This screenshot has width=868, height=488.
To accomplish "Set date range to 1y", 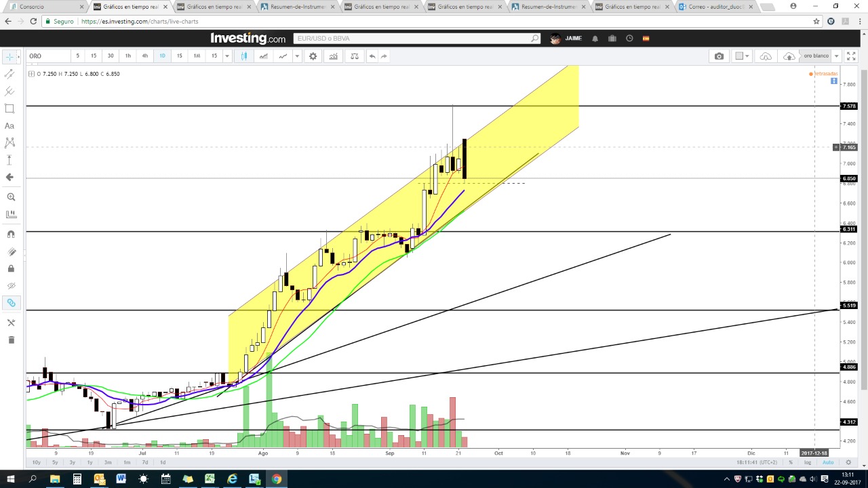I will [x=90, y=462].
